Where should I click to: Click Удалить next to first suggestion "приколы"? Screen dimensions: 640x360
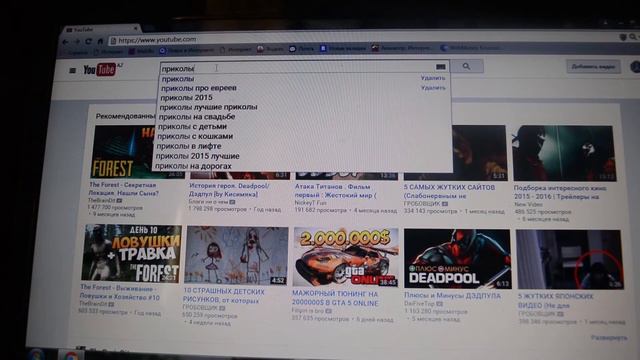tap(433, 78)
